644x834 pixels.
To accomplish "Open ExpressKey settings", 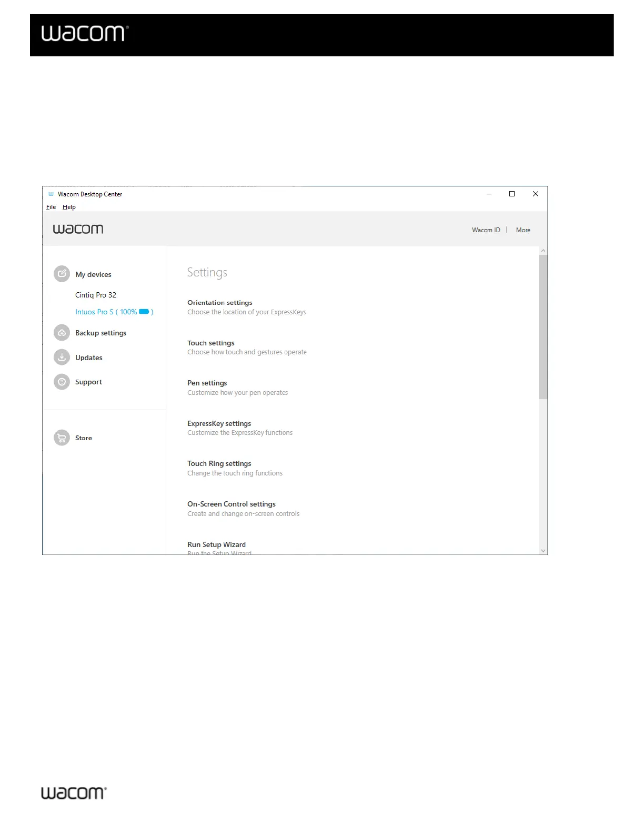I will [x=219, y=424].
